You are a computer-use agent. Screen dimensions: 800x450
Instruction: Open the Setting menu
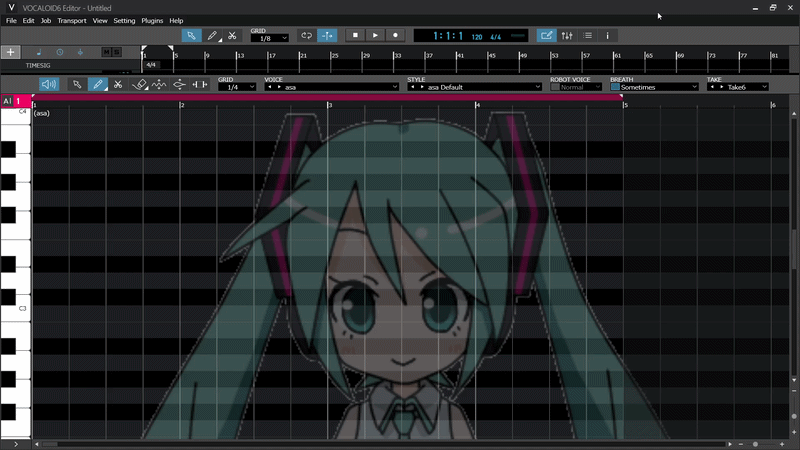(x=124, y=20)
